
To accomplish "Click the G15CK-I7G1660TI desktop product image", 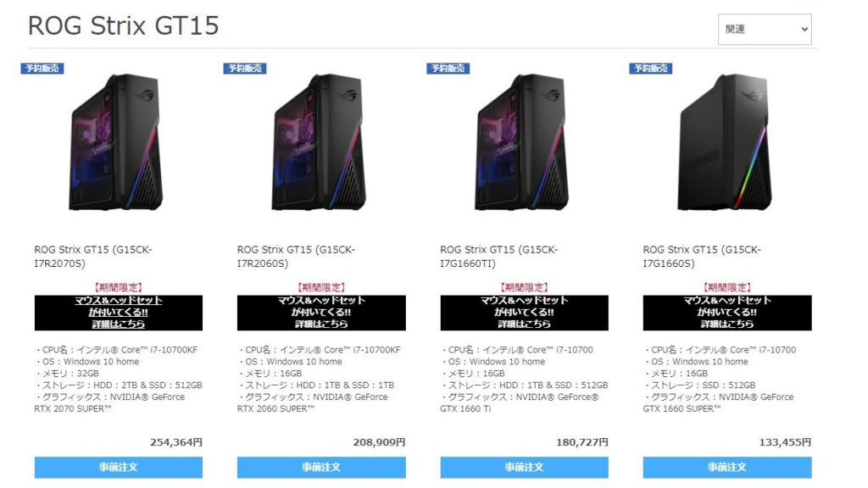I will point(523,142).
